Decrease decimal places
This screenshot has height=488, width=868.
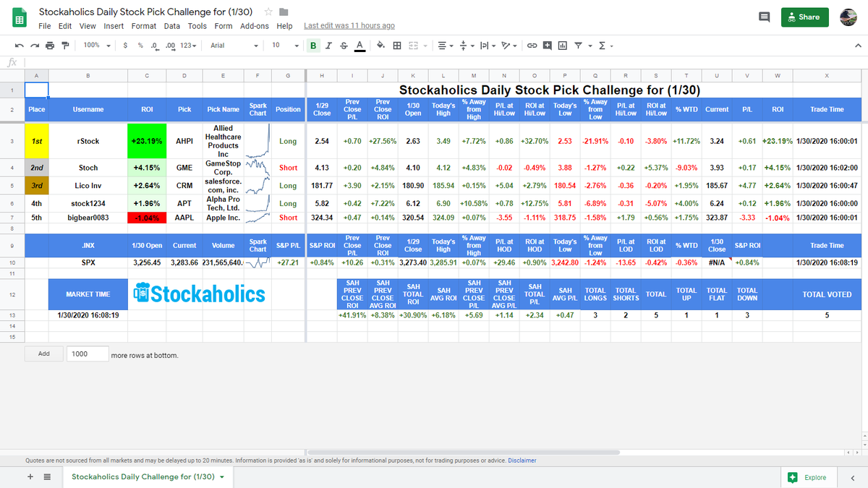pyautogui.click(x=155, y=46)
